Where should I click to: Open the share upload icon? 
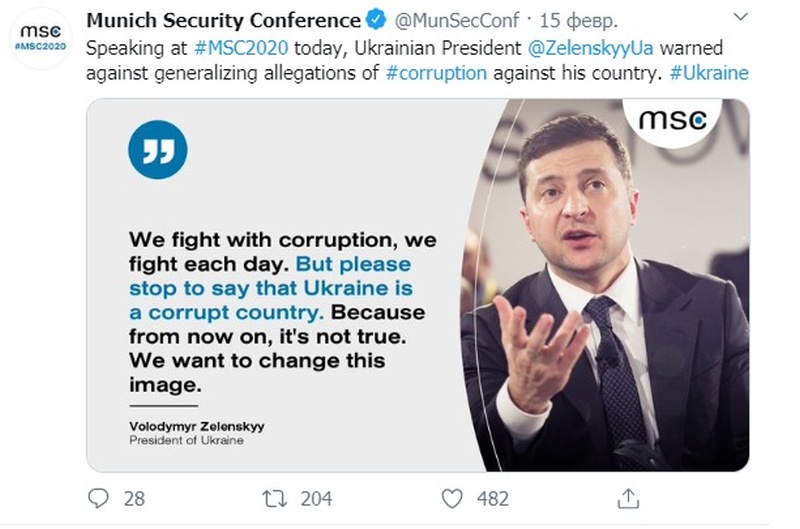click(628, 498)
